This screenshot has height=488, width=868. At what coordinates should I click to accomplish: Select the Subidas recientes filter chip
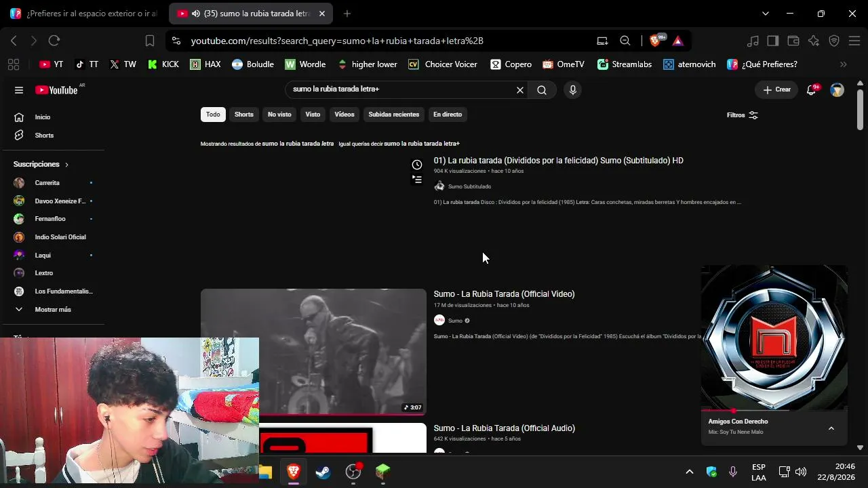pos(394,115)
